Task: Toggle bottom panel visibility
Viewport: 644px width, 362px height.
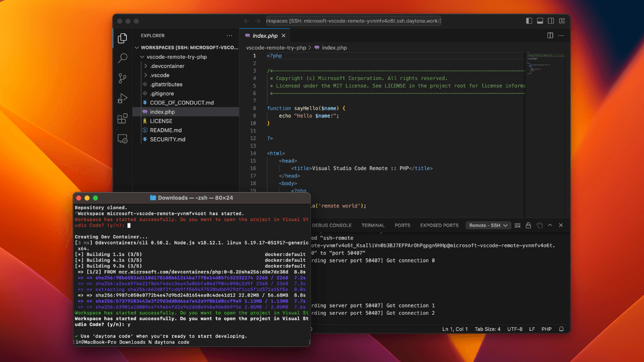Action: point(540,21)
